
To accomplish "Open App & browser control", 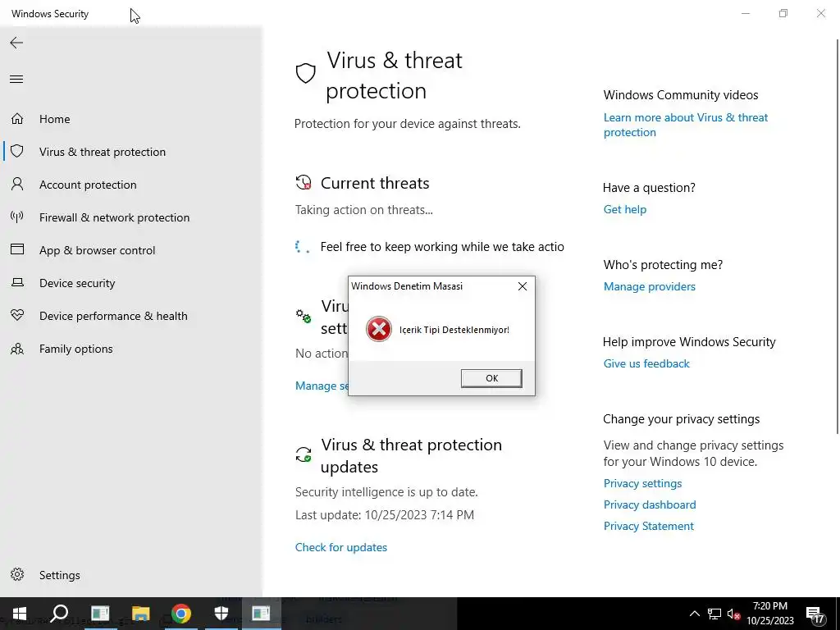I will coord(97,250).
